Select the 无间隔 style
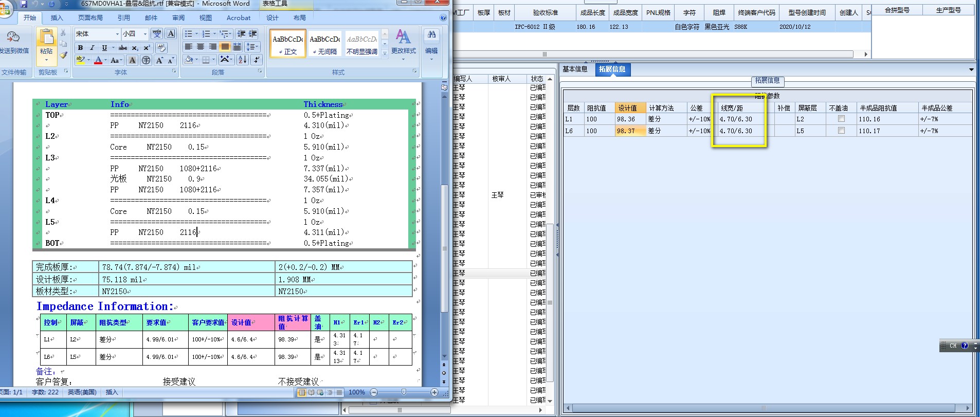Viewport: 980px width, 417px height. [325, 43]
